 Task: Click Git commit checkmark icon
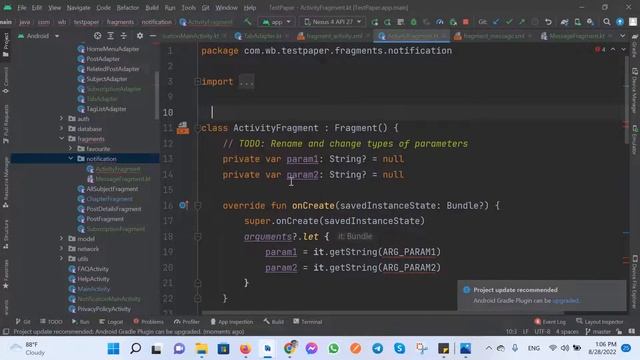pyautogui.click(x=509, y=22)
